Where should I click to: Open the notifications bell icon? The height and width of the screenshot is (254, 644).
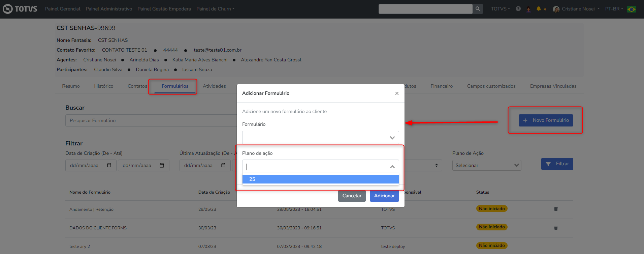point(539,9)
